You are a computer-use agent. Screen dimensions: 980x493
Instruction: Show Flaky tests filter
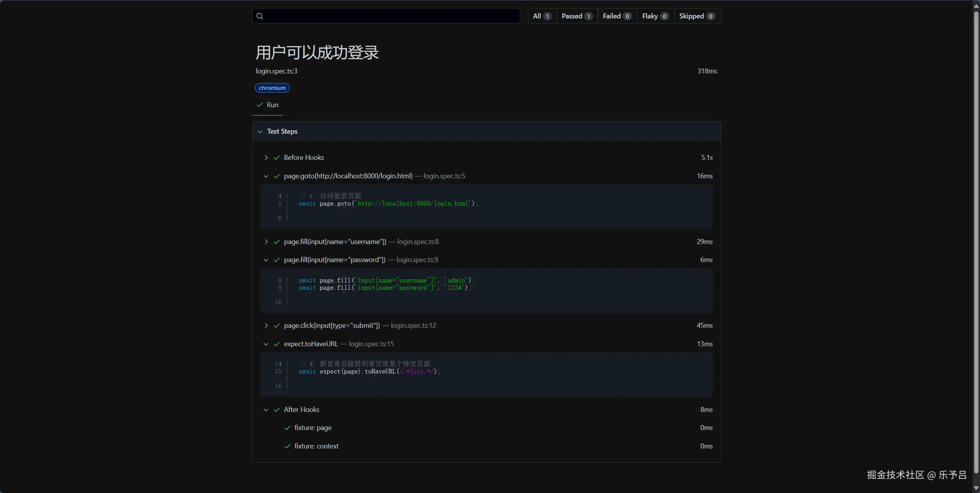pyautogui.click(x=655, y=16)
